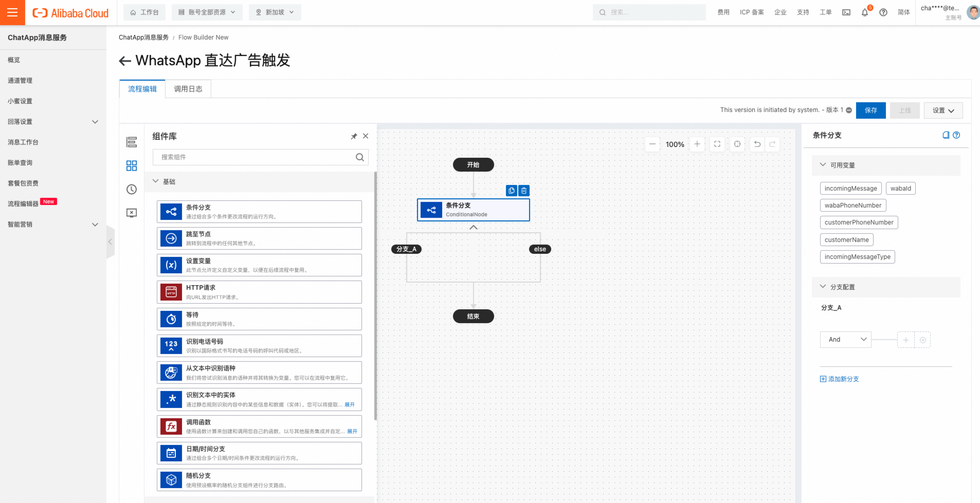Select the customerPhoneNumber variable tag
Viewport: 980px width, 503px height.
click(x=859, y=222)
